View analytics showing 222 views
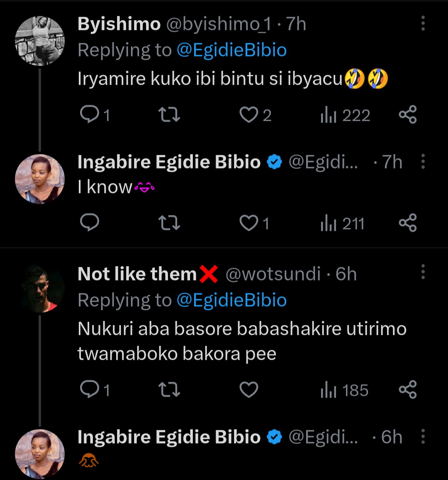 pos(345,115)
